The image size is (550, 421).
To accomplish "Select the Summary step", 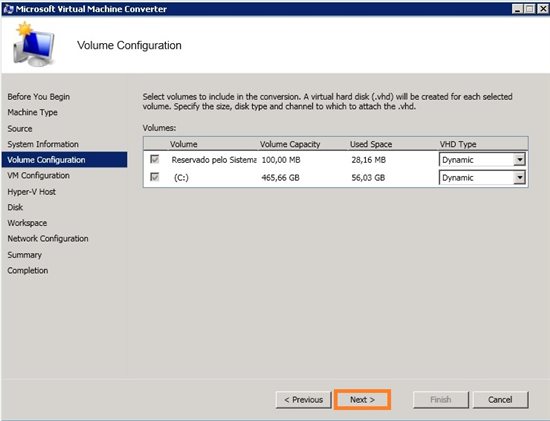I will tap(25, 255).
